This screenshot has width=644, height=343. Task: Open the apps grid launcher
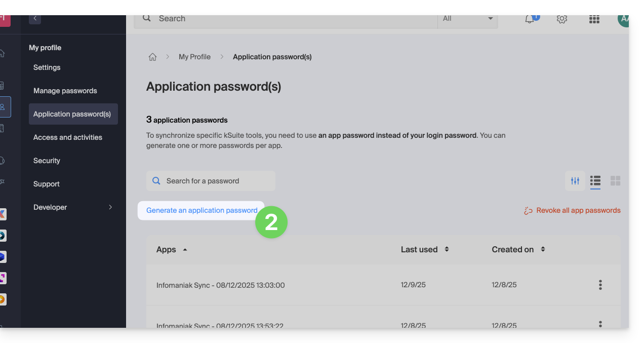click(594, 19)
